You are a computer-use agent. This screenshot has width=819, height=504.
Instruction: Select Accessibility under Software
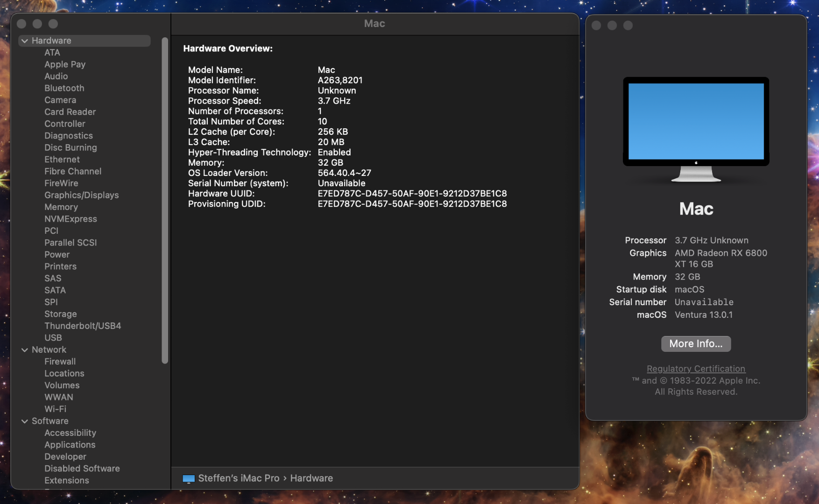coord(70,434)
